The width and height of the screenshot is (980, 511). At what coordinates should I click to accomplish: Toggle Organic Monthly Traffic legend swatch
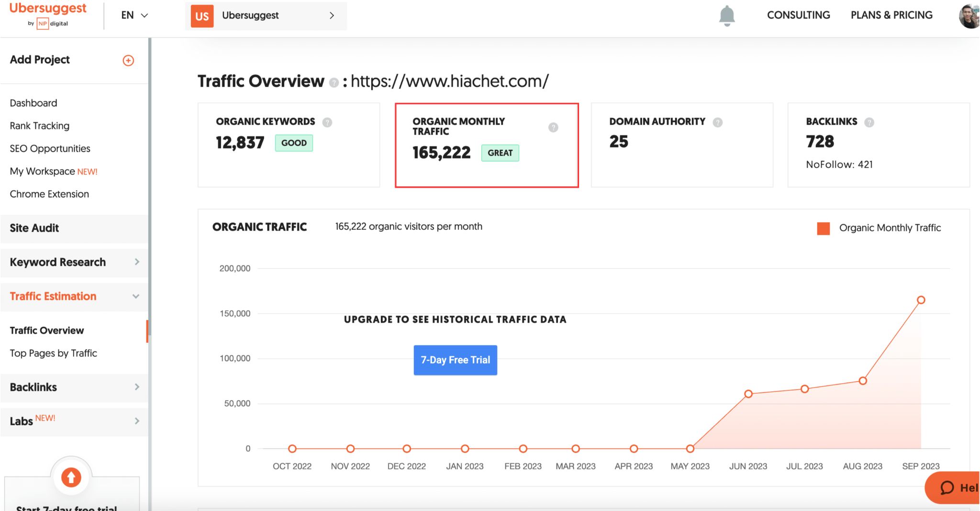(x=823, y=228)
